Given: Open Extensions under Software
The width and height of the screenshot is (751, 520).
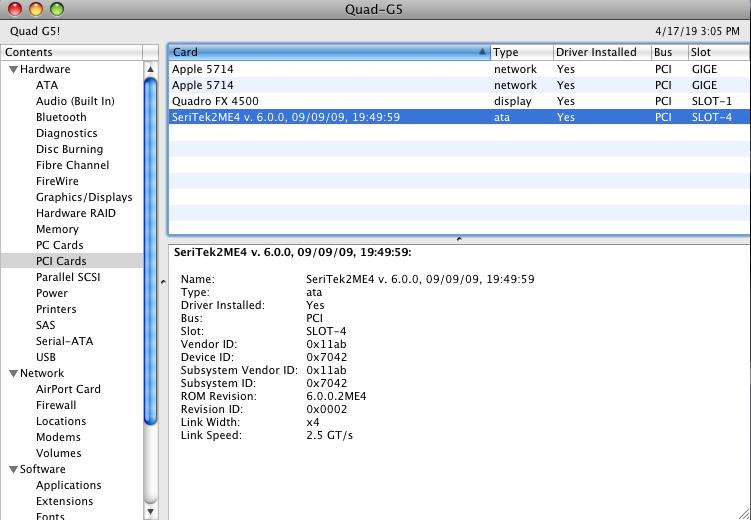Looking at the screenshot, I should coord(65,501).
